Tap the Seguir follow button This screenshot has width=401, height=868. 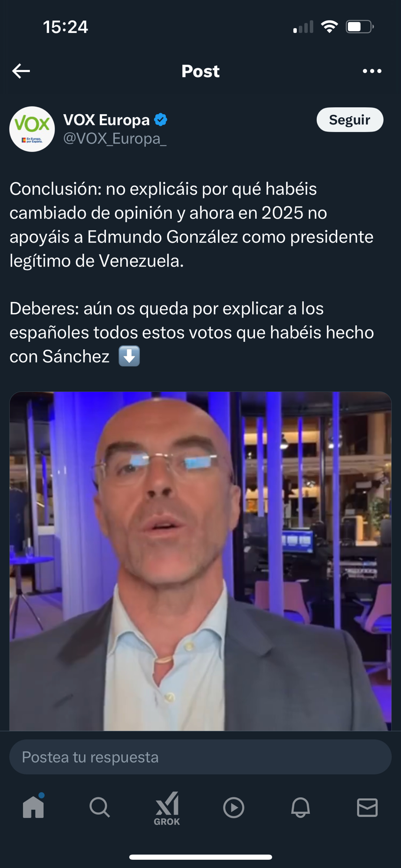click(x=350, y=120)
